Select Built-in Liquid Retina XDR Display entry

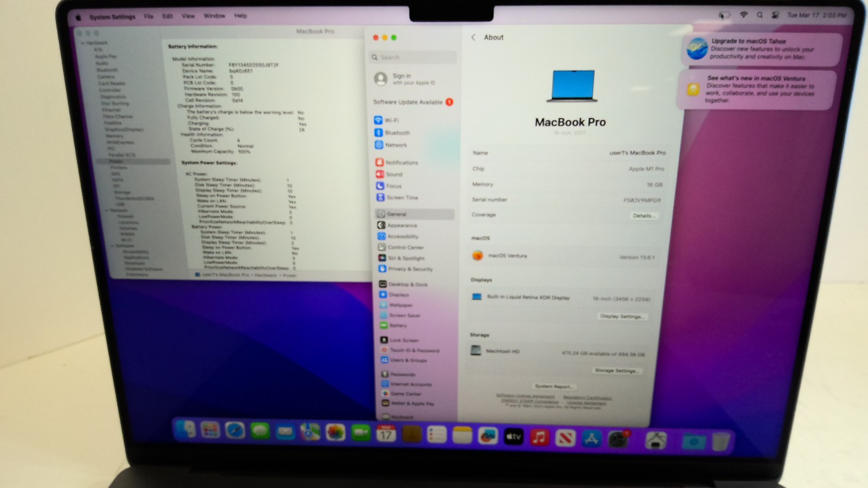[561, 298]
